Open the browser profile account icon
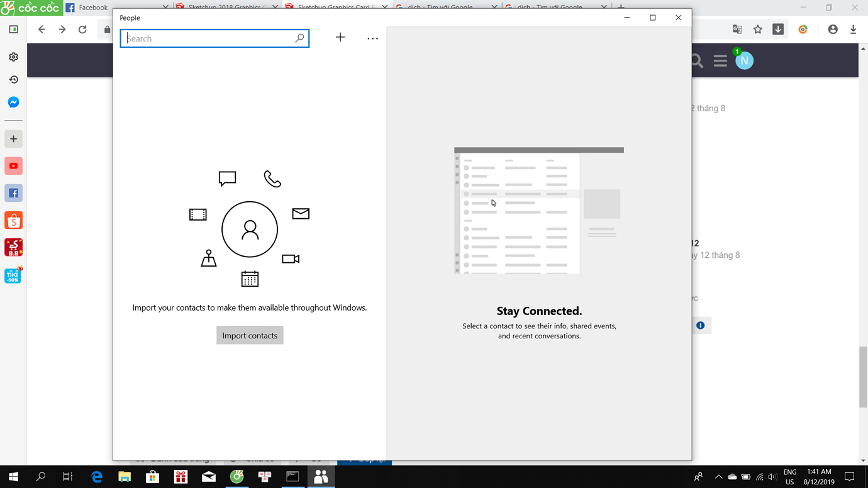The height and width of the screenshot is (488, 868). pyautogui.click(x=833, y=30)
